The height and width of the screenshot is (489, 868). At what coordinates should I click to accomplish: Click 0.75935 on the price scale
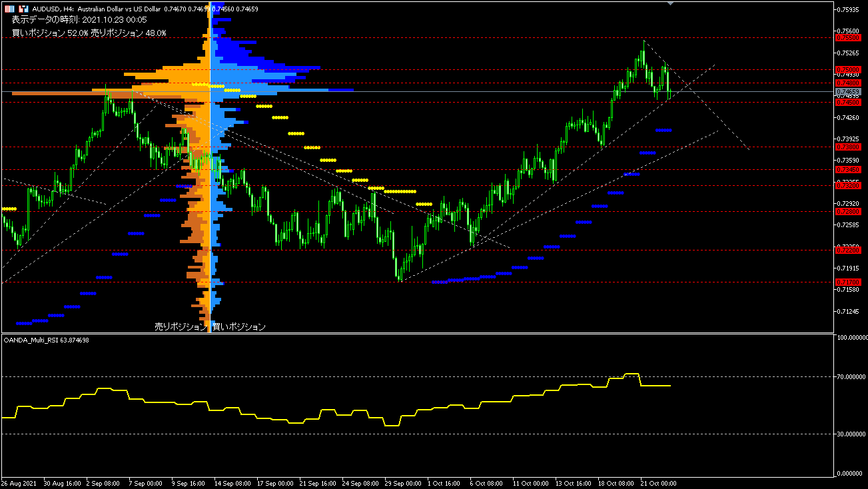click(849, 9)
